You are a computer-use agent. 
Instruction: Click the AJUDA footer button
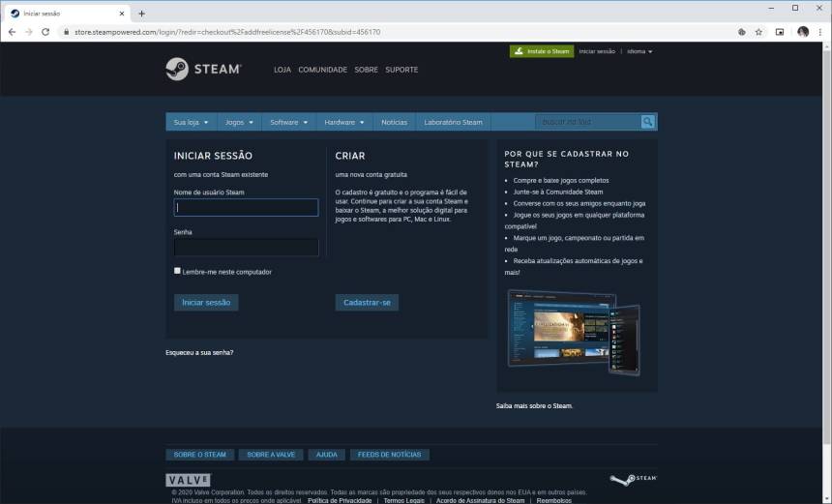coord(326,455)
